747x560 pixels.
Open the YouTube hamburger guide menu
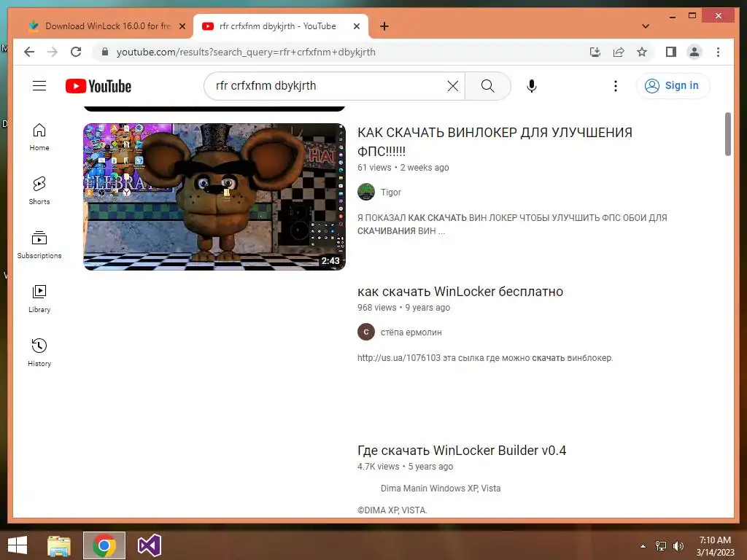[39, 86]
